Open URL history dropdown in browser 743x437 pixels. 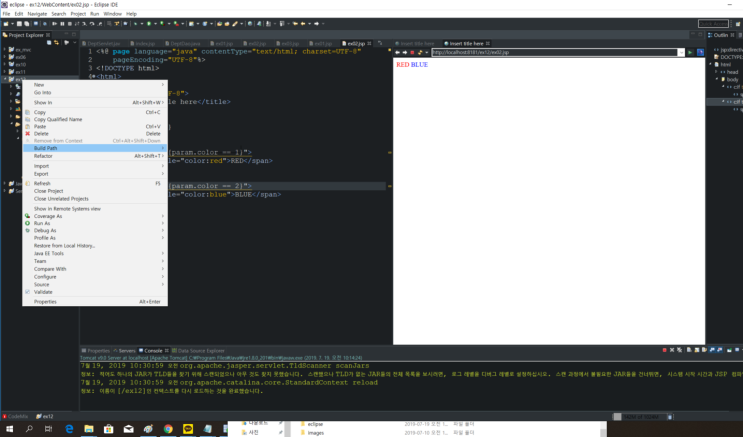[x=681, y=52]
